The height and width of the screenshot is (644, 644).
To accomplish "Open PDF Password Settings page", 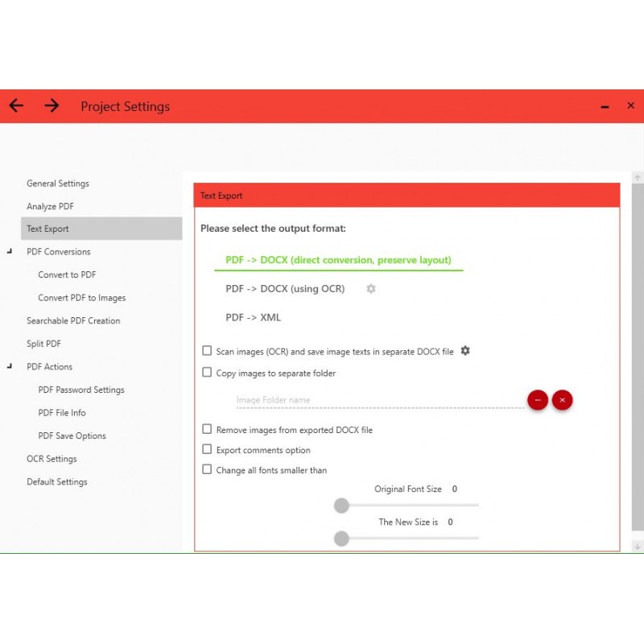I will 81,390.
